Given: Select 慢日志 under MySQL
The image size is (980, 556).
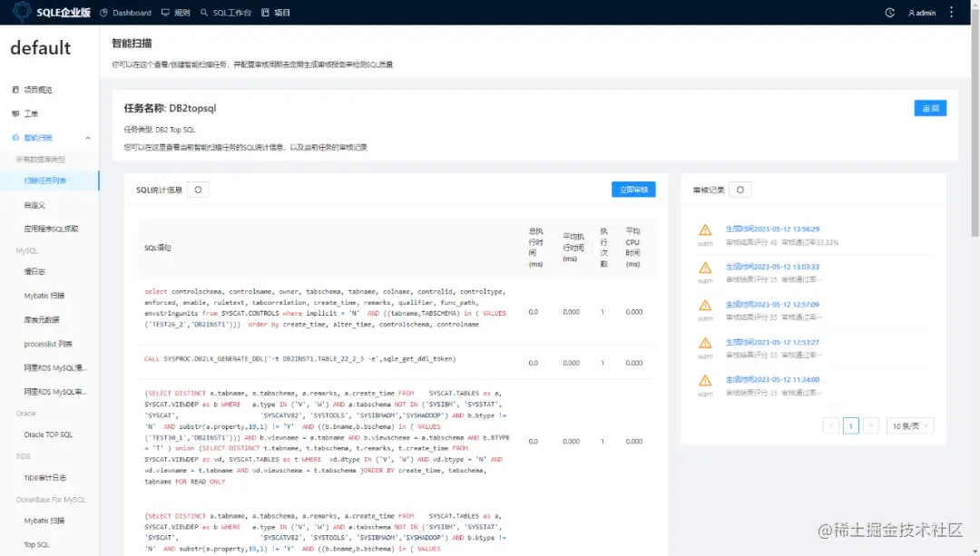Looking at the screenshot, I should 34,272.
